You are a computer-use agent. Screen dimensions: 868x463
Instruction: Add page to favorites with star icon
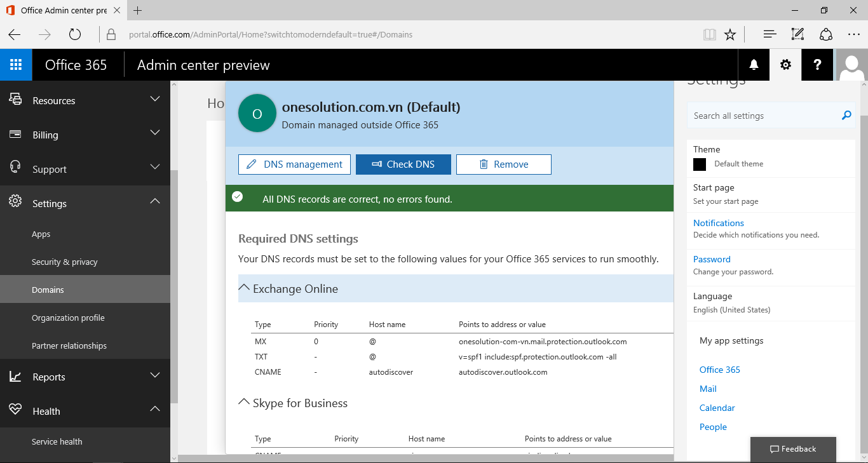click(x=730, y=34)
